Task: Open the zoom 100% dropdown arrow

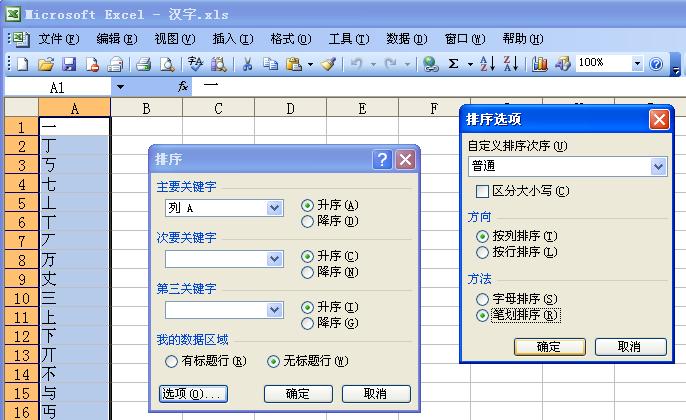Action: pos(637,64)
